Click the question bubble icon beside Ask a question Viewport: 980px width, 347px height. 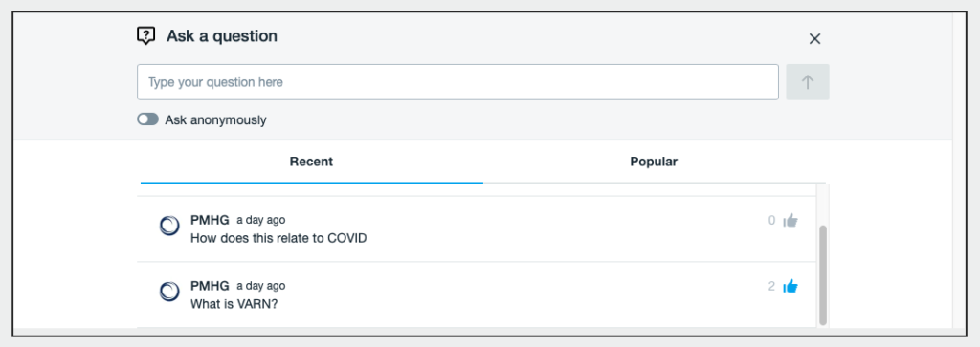click(x=145, y=35)
